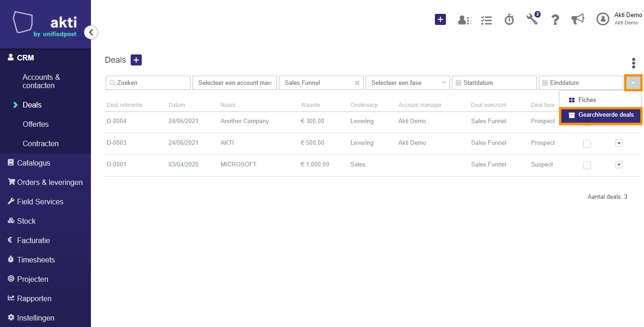The image size is (644, 327).
Task: Click the € 1.000,00 value cell
Action: pyautogui.click(x=315, y=165)
